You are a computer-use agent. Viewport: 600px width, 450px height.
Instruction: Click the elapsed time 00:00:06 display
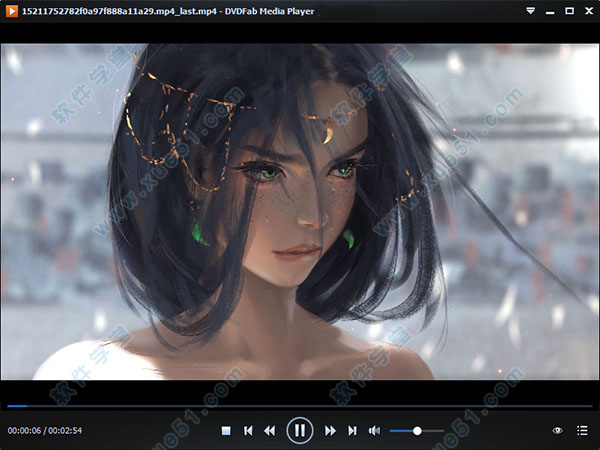tap(24, 430)
